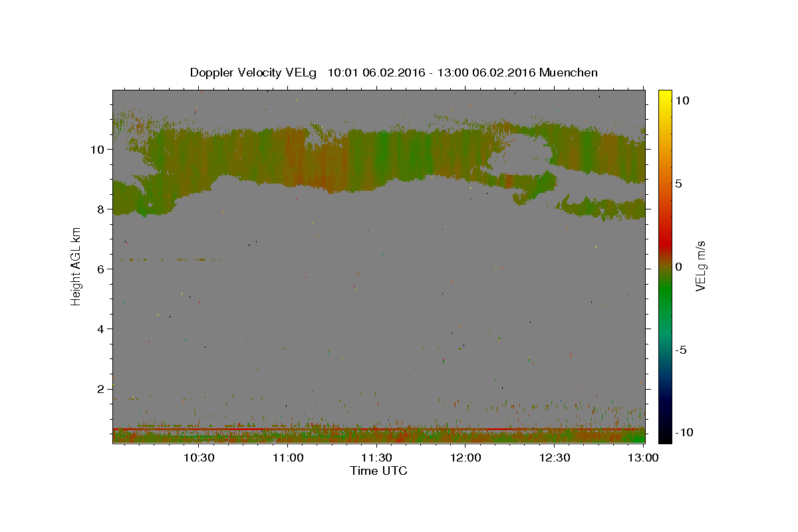
Task: Click the 10:30 time axis label
Action: click(x=198, y=458)
